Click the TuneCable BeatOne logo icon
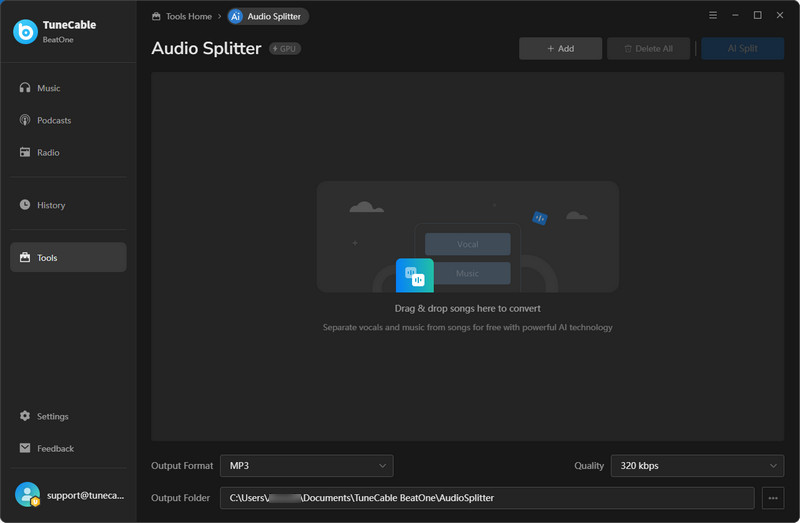The width and height of the screenshot is (800, 523). pos(25,32)
